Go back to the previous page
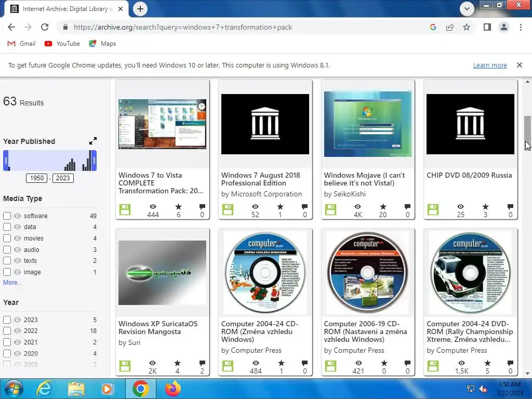The width and height of the screenshot is (532, 399). click(x=11, y=27)
